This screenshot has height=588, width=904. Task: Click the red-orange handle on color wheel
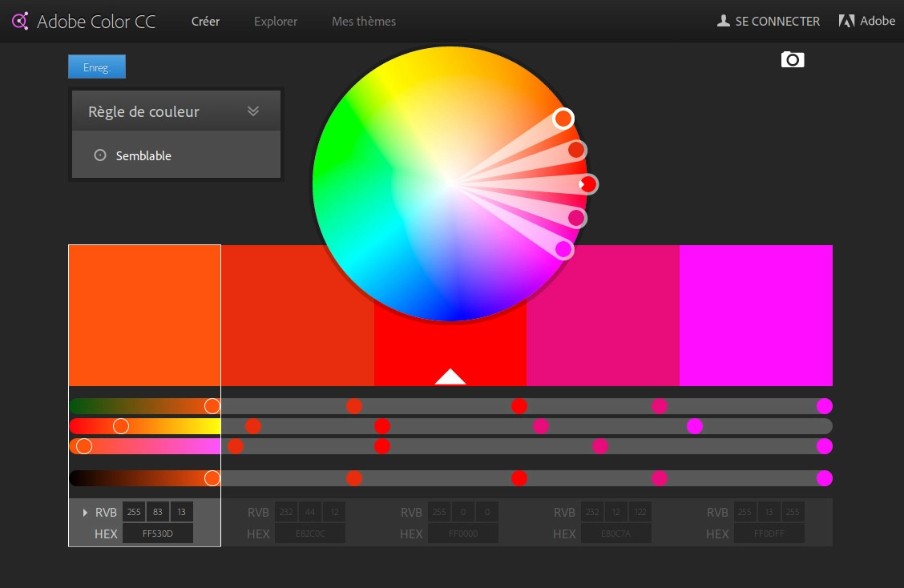tap(576, 150)
